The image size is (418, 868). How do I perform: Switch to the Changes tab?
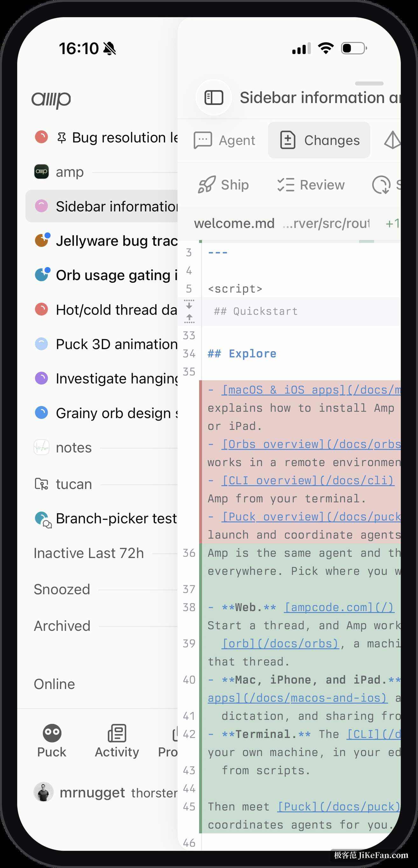[319, 140]
